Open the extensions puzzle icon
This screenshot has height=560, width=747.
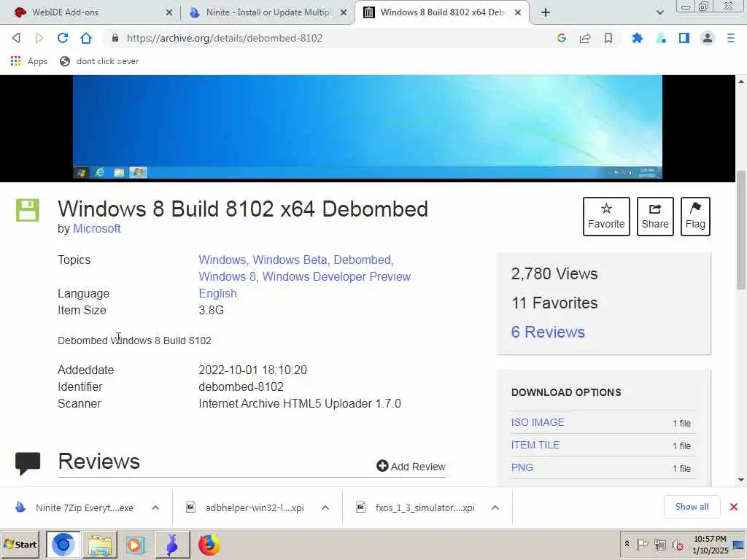pos(637,38)
